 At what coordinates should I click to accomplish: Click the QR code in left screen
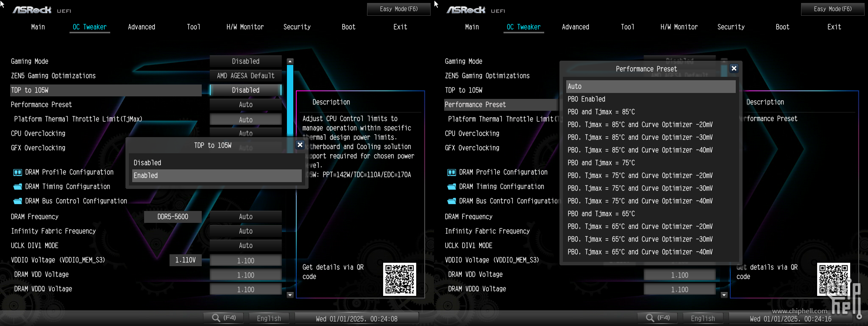(x=399, y=279)
